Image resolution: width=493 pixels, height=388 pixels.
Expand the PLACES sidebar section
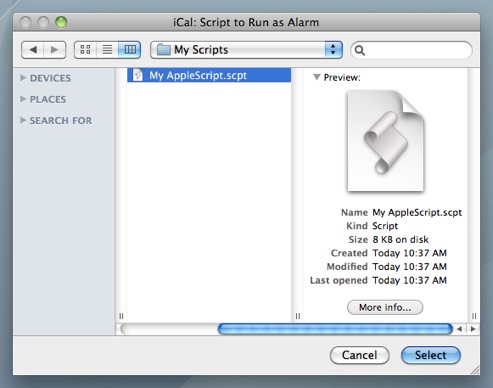point(23,99)
